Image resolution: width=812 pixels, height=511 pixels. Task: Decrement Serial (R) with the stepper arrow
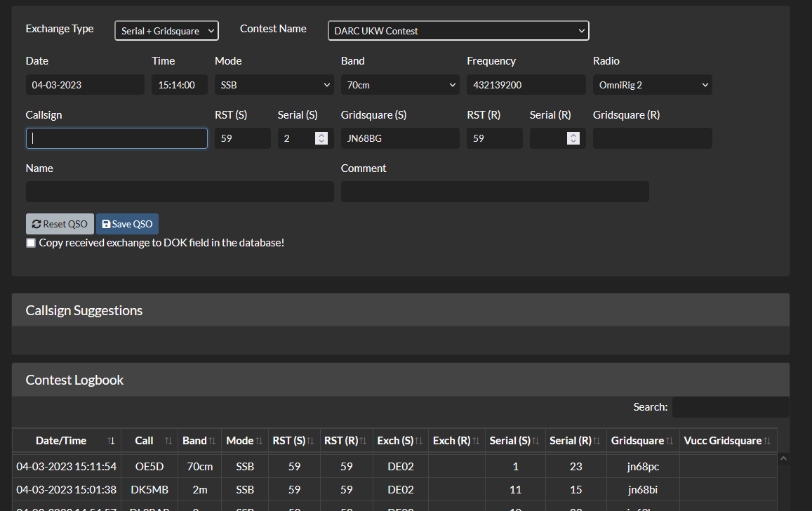pyautogui.click(x=574, y=141)
